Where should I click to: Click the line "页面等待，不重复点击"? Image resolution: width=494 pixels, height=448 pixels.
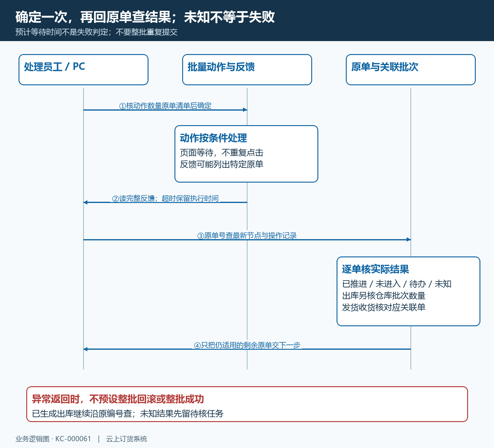pos(222,153)
